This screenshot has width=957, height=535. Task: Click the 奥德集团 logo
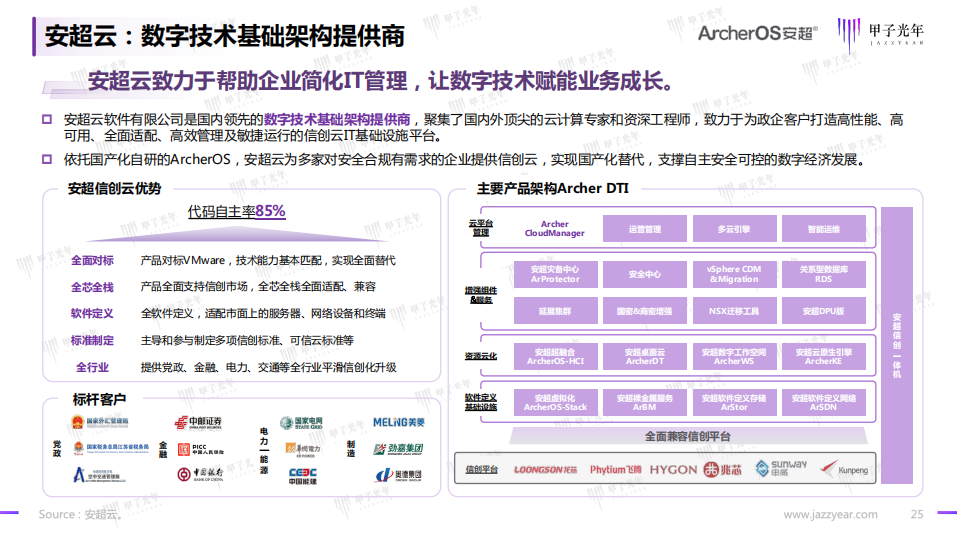399,475
